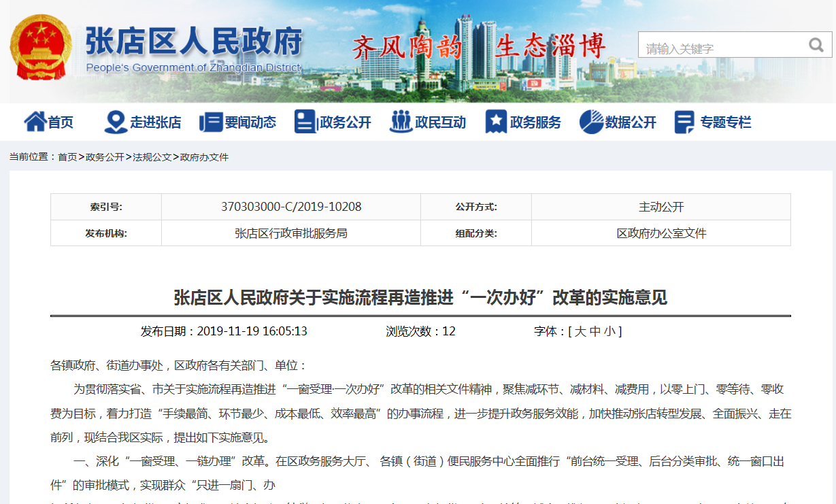Click the house icon beside 首页
Screen dimensions: 836x504
click(x=35, y=122)
